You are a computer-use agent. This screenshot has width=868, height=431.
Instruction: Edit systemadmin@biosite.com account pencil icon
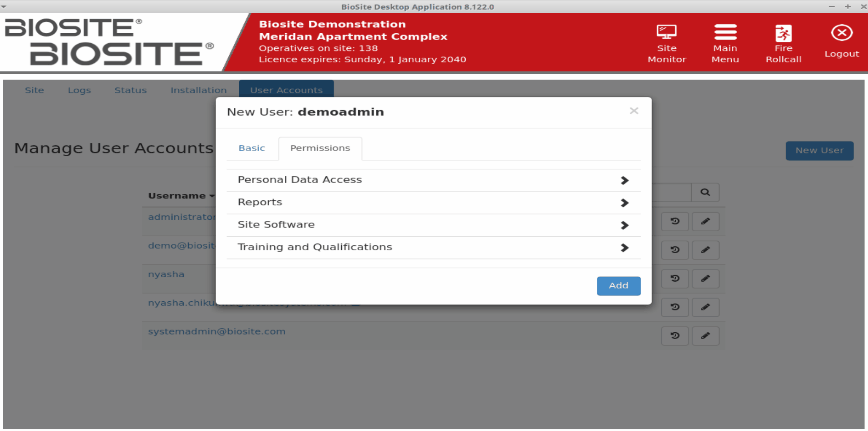705,336
